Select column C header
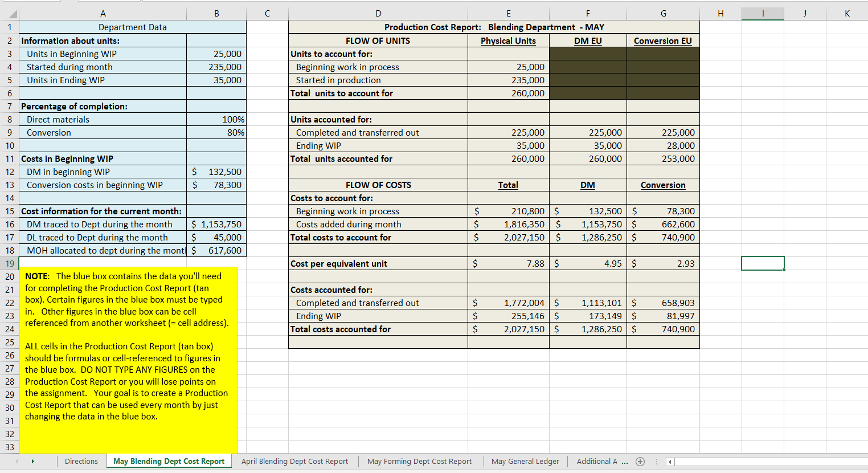 [x=267, y=14]
